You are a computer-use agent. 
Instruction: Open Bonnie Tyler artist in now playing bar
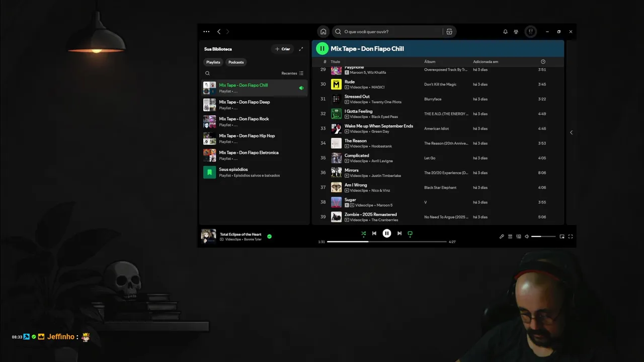point(253,239)
